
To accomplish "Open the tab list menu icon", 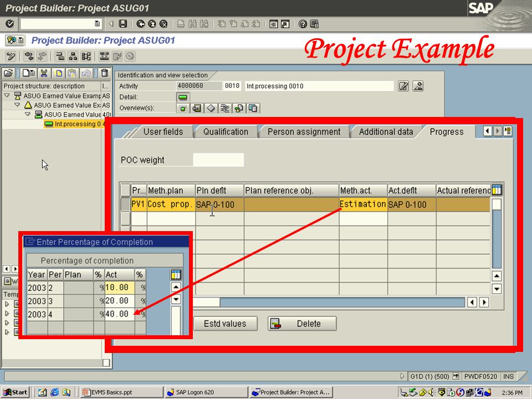I will [x=508, y=131].
